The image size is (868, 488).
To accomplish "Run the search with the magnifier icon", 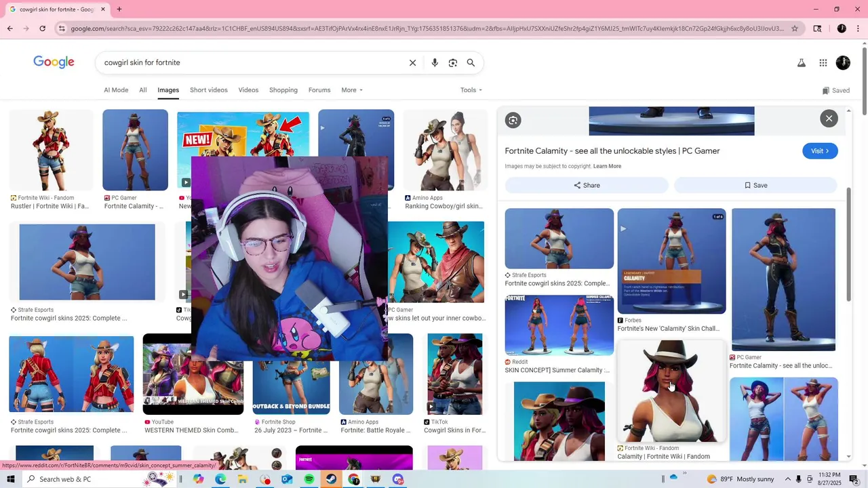I will coord(471,63).
